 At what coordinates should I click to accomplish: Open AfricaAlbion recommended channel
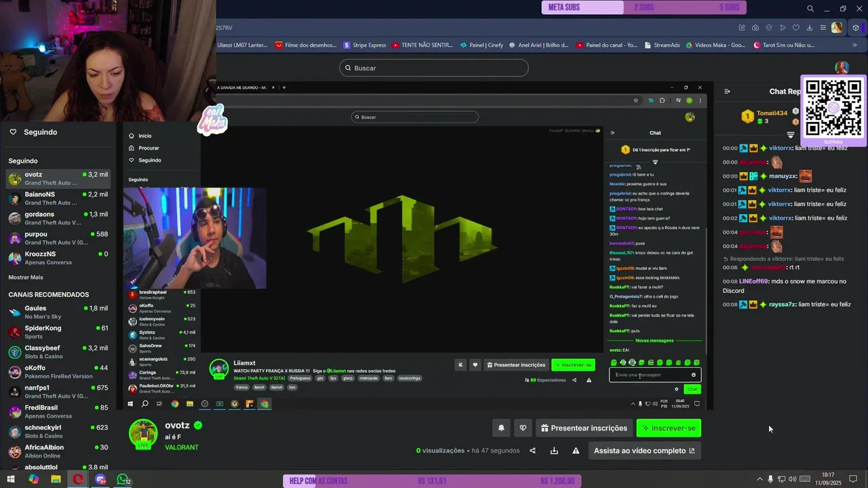click(x=58, y=451)
